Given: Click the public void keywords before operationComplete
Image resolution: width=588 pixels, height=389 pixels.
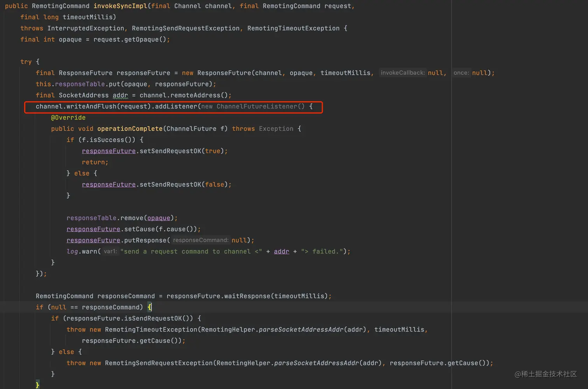Looking at the screenshot, I should pyautogui.click(x=72, y=129).
